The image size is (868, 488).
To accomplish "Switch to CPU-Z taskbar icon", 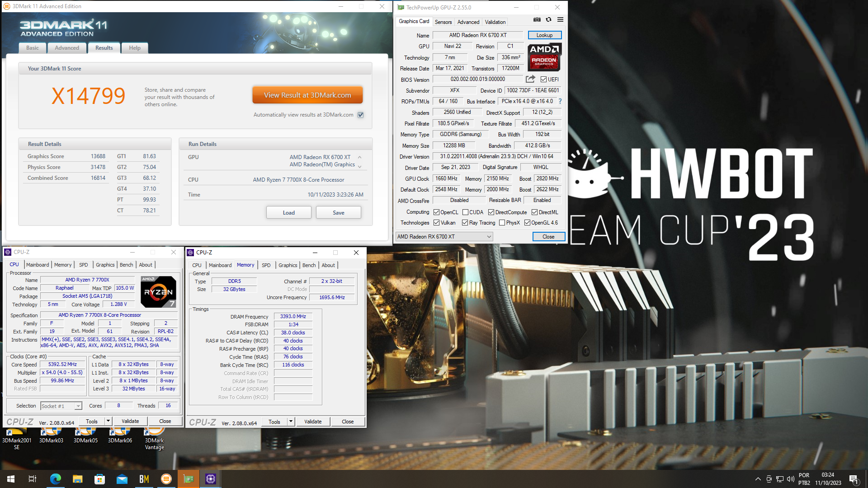I will coord(211,479).
